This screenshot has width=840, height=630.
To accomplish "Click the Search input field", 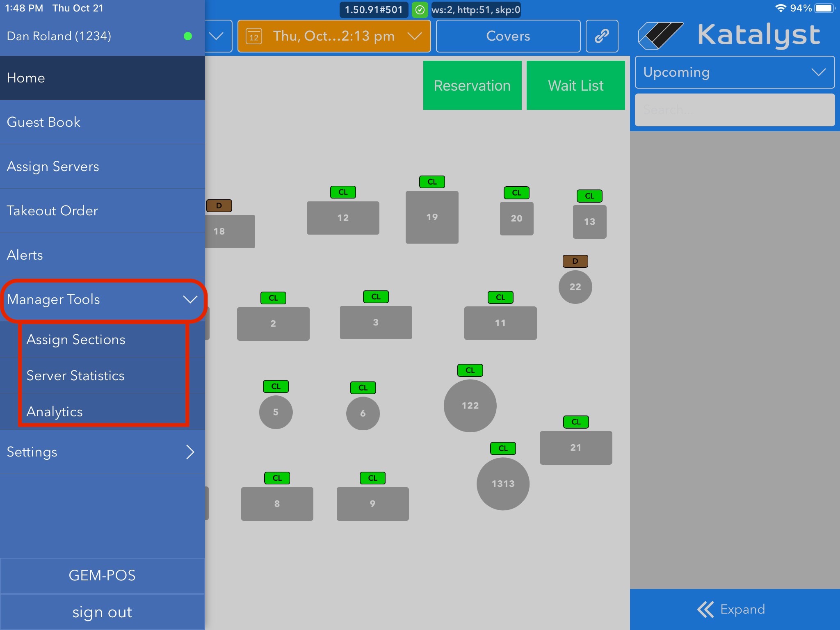I will (x=734, y=110).
